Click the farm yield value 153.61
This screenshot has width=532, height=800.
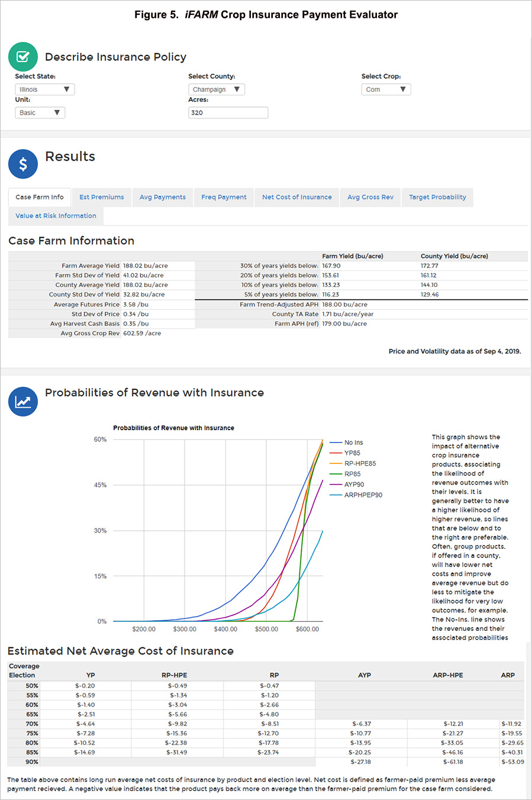331,275
